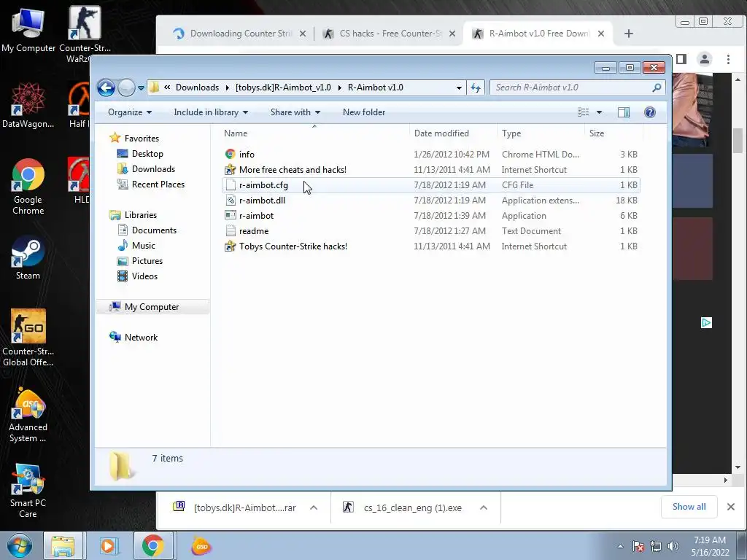The image size is (747, 560).
Task: Show hidden system tray icons
Action: tap(620, 546)
